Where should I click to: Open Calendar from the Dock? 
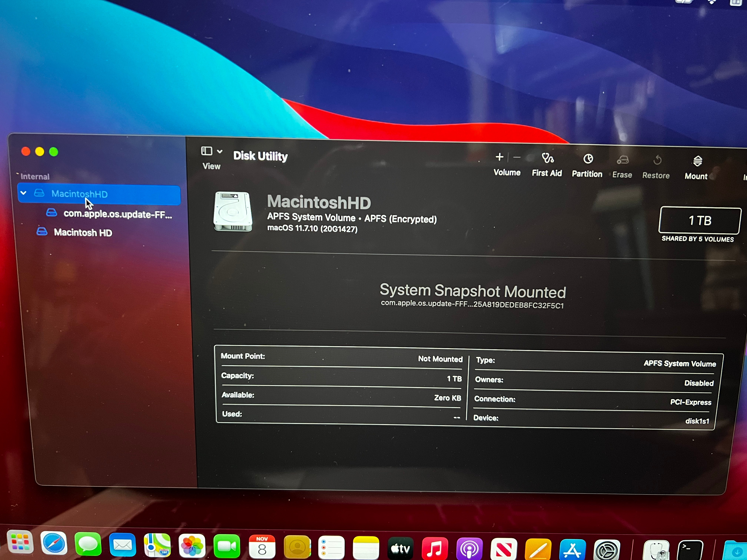pyautogui.click(x=262, y=547)
